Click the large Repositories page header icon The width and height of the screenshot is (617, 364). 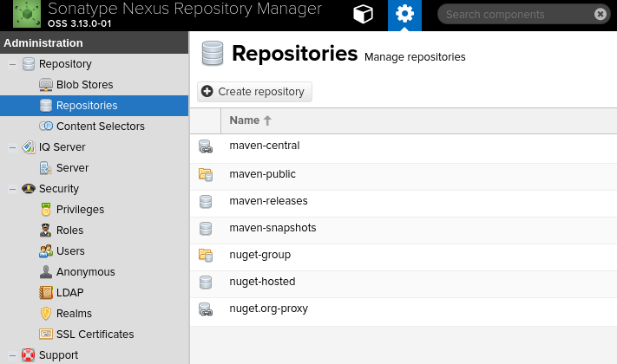tap(213, 53)
